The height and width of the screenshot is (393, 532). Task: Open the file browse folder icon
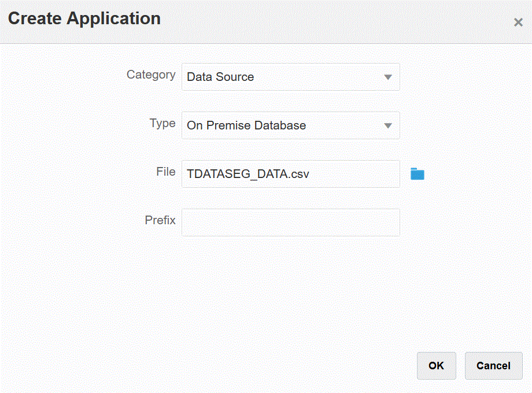click(418, 174)
